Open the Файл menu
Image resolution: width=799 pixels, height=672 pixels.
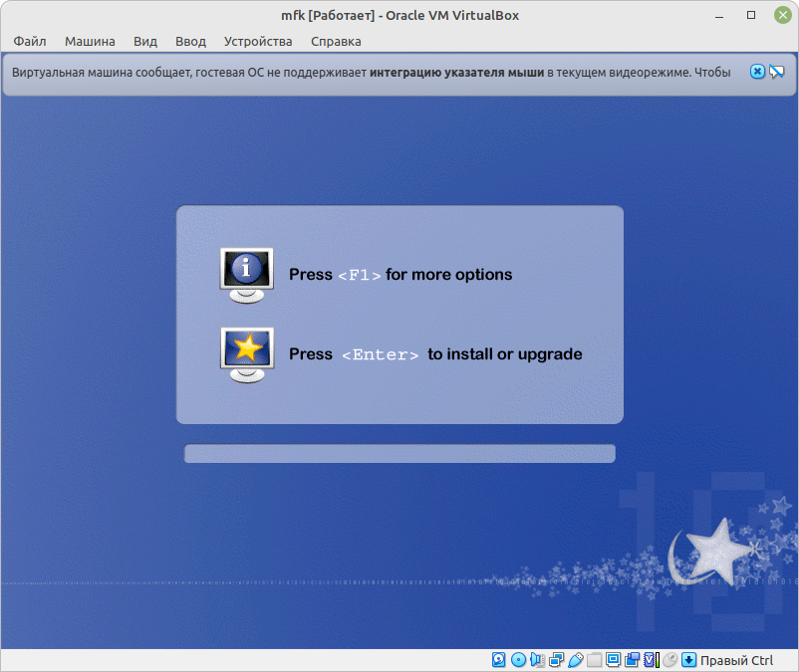point(30,41)
